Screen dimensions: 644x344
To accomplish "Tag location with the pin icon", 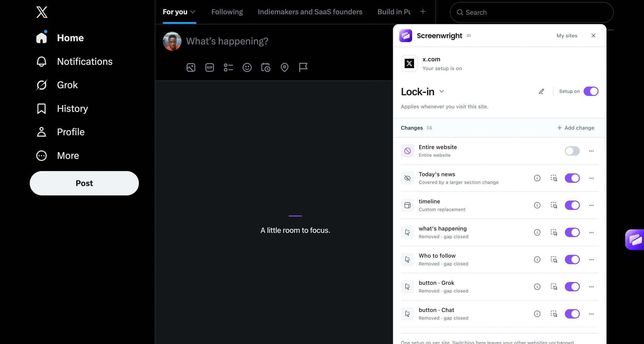I will 285,68.
